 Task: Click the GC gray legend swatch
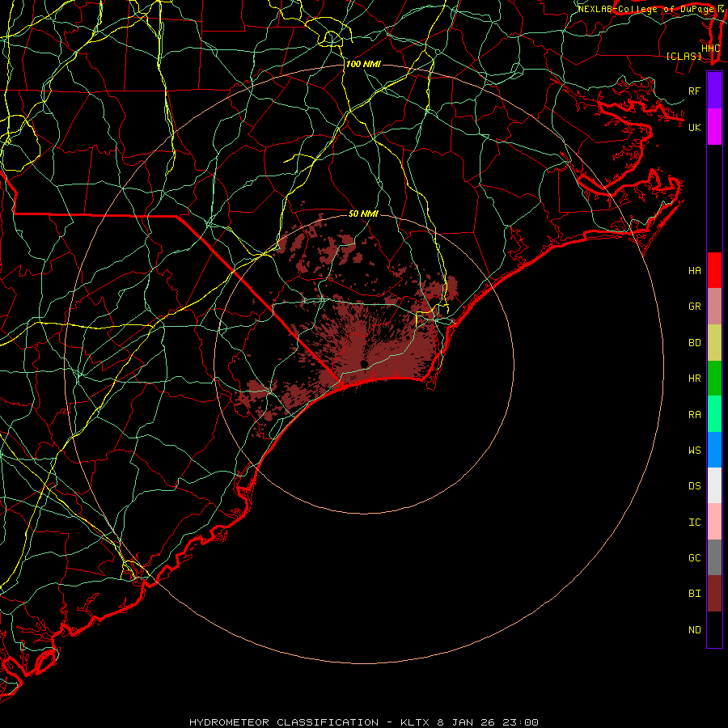point(714,557)
